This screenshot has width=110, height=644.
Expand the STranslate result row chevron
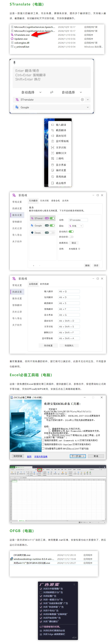coord(88,99)
